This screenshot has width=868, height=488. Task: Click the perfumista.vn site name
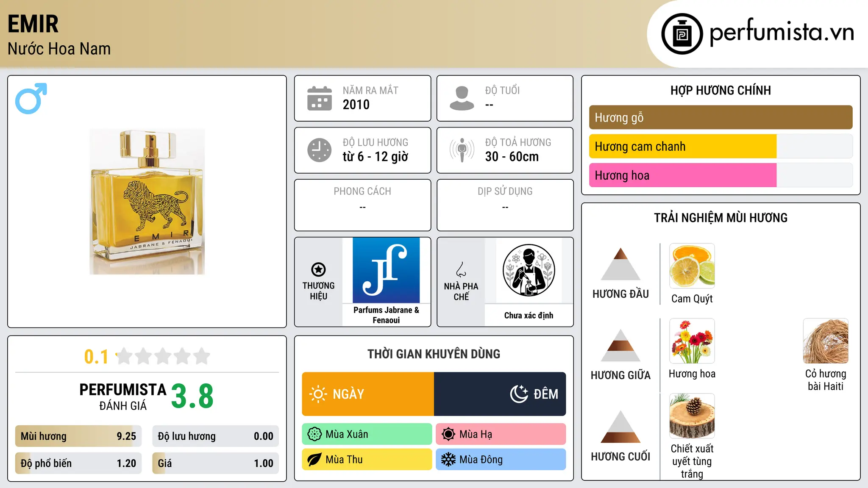(x=782, y=32)
